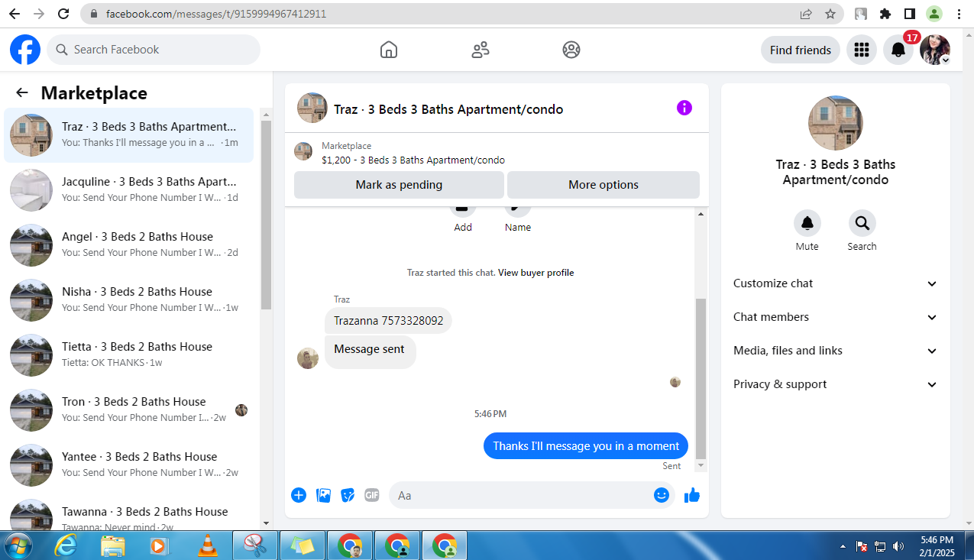Expand Chat members section
This screenshot has height=560, width=974.
pos(835,317)
